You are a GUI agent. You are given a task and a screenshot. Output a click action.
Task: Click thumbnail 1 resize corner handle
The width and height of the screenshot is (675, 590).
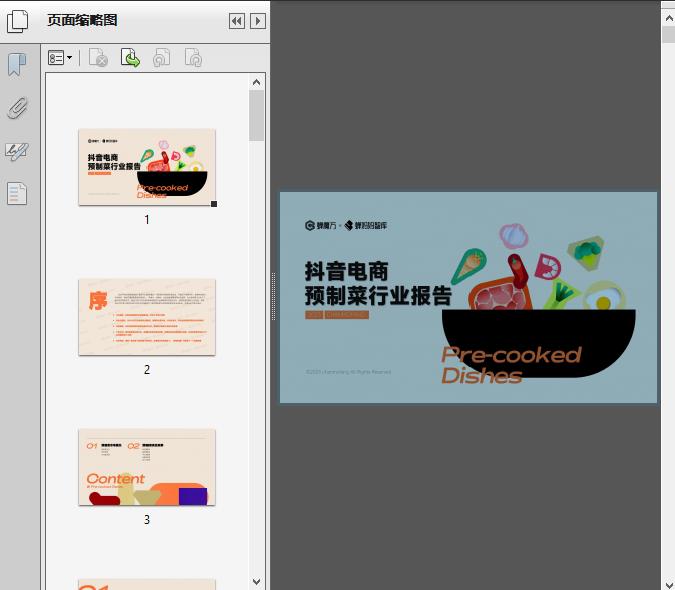point(214,204)
